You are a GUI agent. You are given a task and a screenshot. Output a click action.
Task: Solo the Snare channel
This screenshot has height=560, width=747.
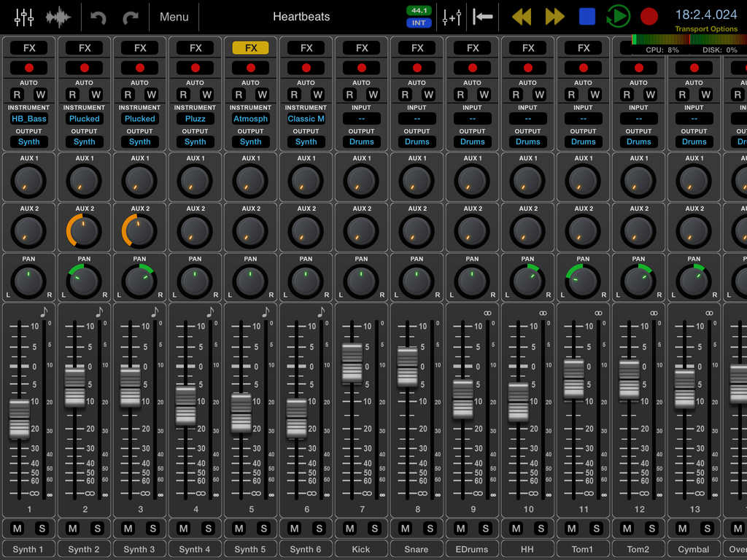(x=430, y=528)
